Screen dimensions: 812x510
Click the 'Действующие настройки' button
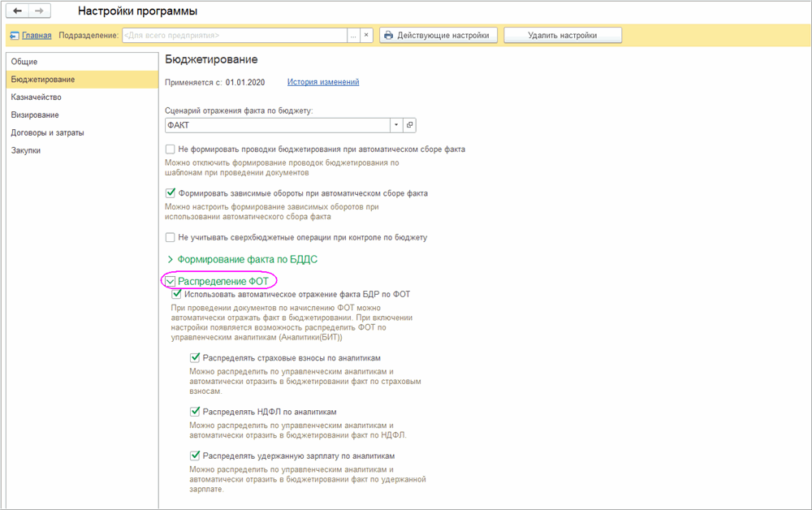(438, 36)
